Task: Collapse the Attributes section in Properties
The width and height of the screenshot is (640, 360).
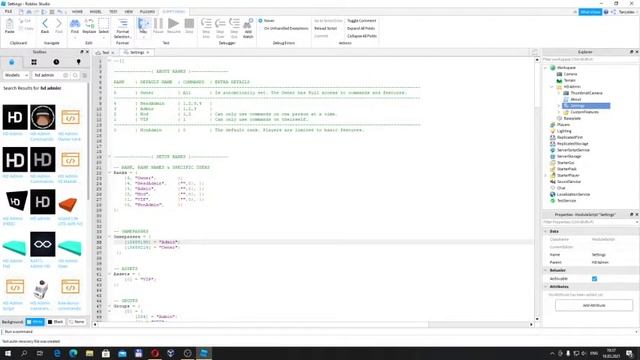Action: point(546,287)
